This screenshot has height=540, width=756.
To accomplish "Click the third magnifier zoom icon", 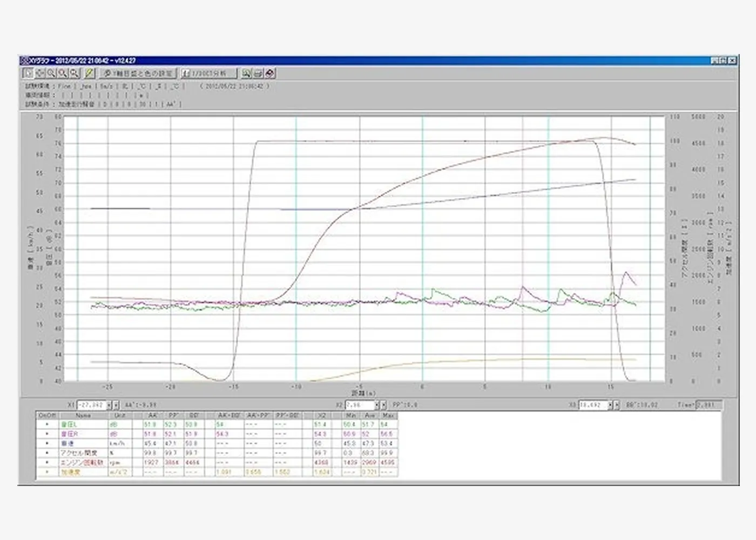I will pos(74,73).
